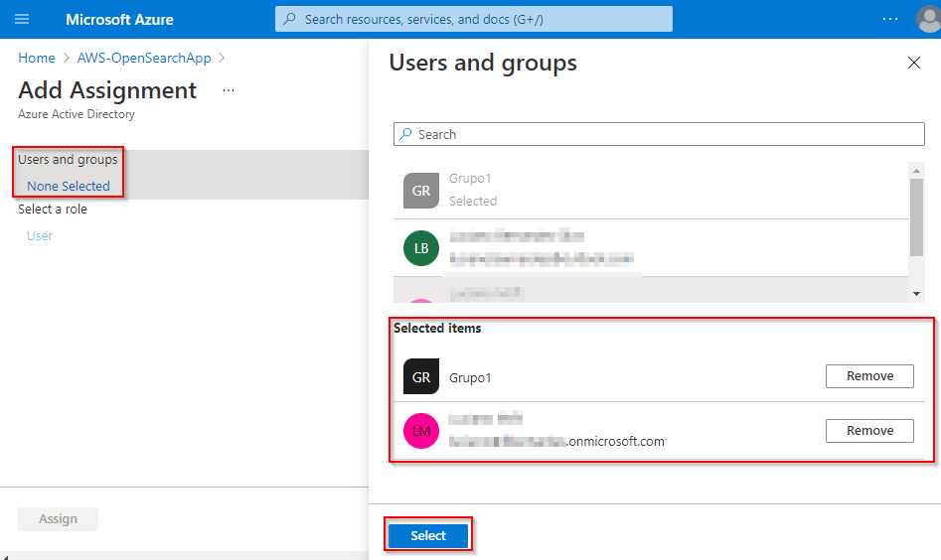941x560 pixels.
Task: Focus the Search resources, services, and docs box
Action: 474,19
